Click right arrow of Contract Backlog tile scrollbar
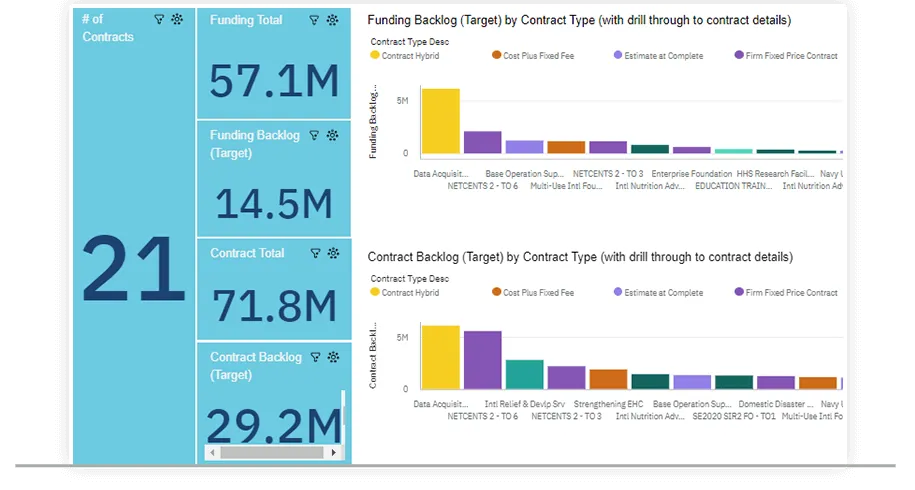The image size is (915, 490). coord(333,453)
